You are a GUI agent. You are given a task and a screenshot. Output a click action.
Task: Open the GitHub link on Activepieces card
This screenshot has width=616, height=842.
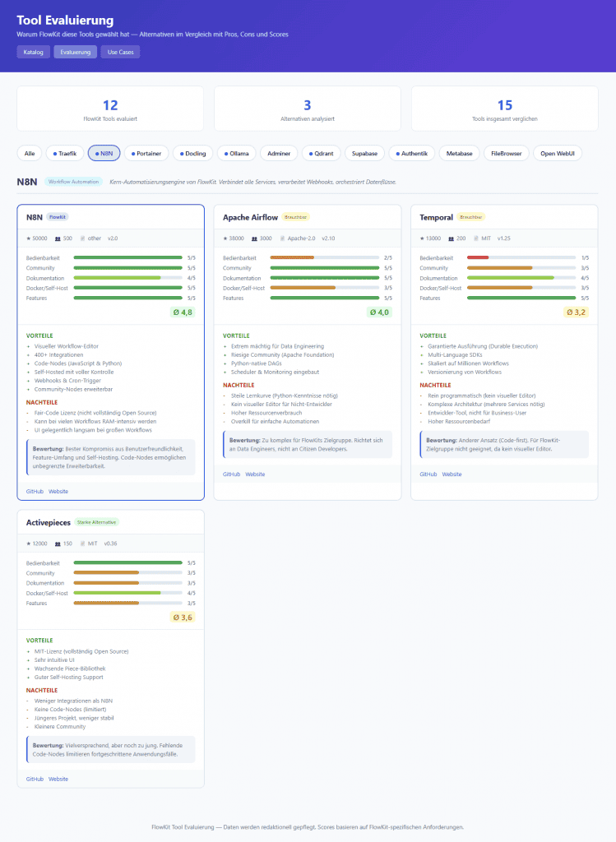click(35, 779)
